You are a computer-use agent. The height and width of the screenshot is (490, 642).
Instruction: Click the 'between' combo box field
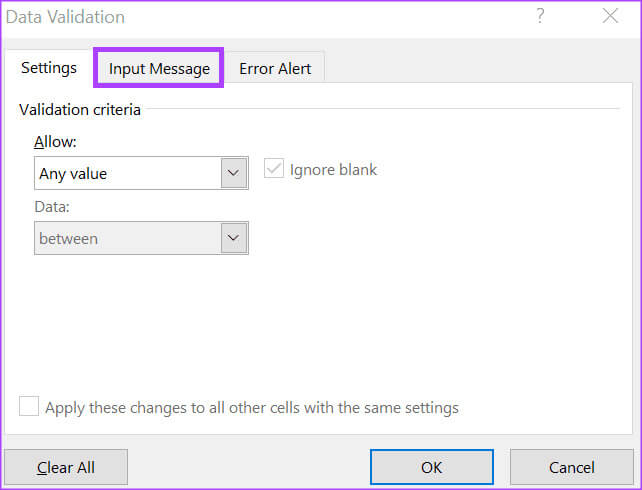point(141,238)
